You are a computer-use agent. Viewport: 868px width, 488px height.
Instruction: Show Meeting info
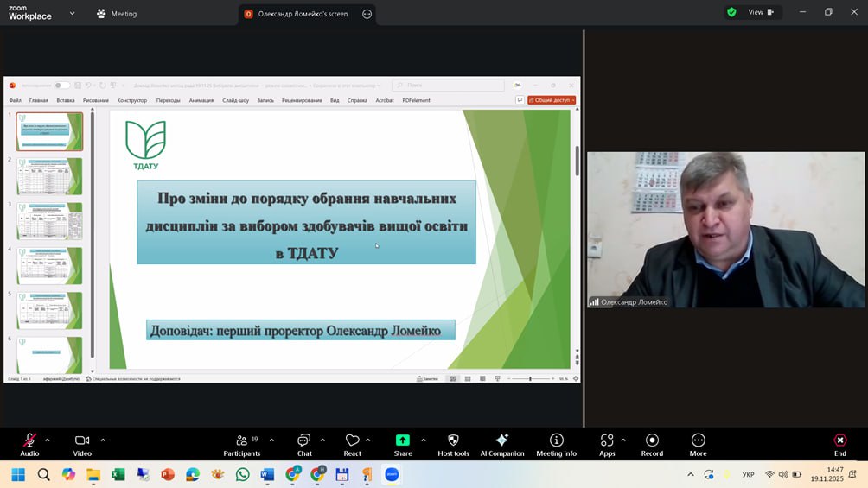click(x=557, y=445)
